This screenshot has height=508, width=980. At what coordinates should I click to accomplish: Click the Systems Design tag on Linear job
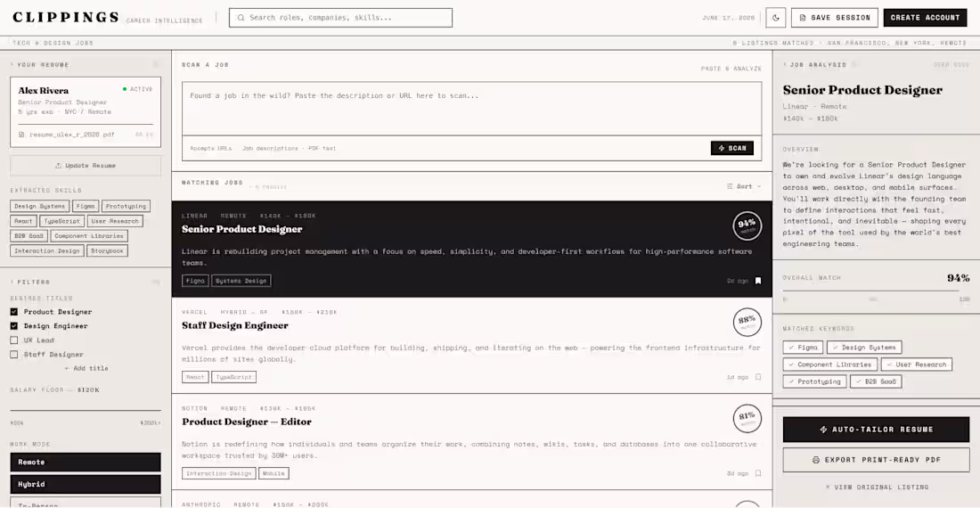click(241, 281)
